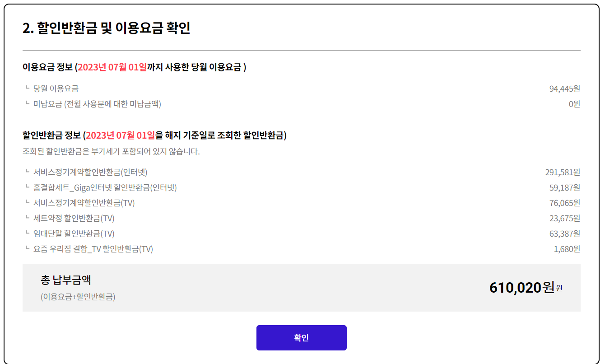605x364 pixels.
Task: Select the 서비스정기계약할인반환금(인터넷) row label
Action: (x=90, y=172)
